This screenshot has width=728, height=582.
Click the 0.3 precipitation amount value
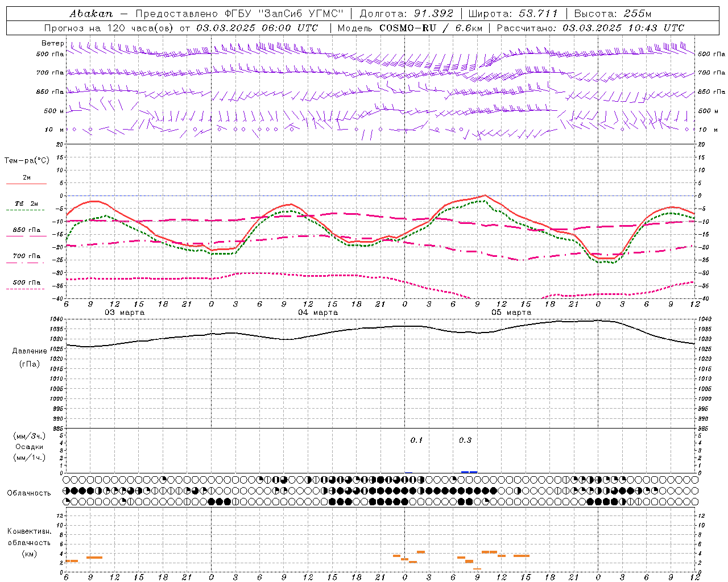(465, 440)
